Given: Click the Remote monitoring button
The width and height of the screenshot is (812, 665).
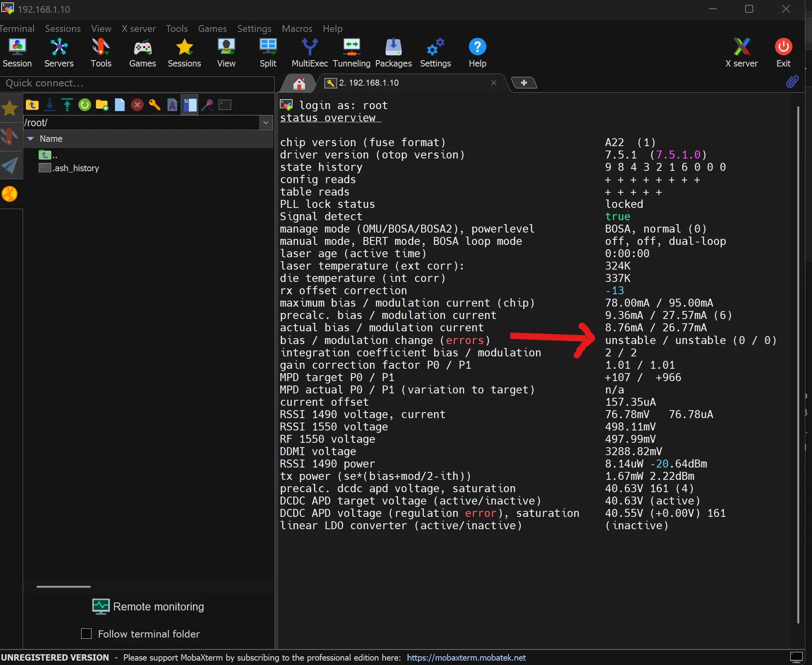Looking at the screenshot, I should [x=148, y=606].
